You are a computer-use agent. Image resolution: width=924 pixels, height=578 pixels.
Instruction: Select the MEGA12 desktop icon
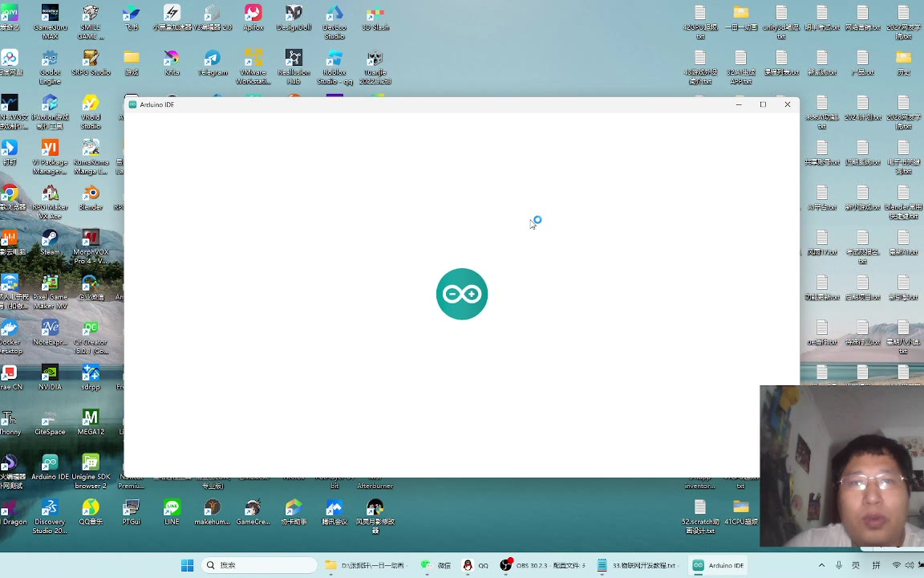pyautogui.click(x=91, y=422)
